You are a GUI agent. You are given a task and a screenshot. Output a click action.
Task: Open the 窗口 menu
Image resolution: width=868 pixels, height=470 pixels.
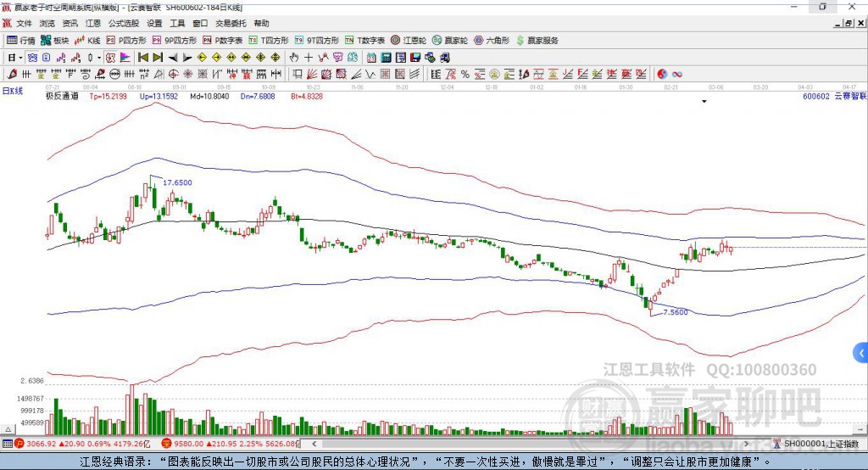pos(200,23)
